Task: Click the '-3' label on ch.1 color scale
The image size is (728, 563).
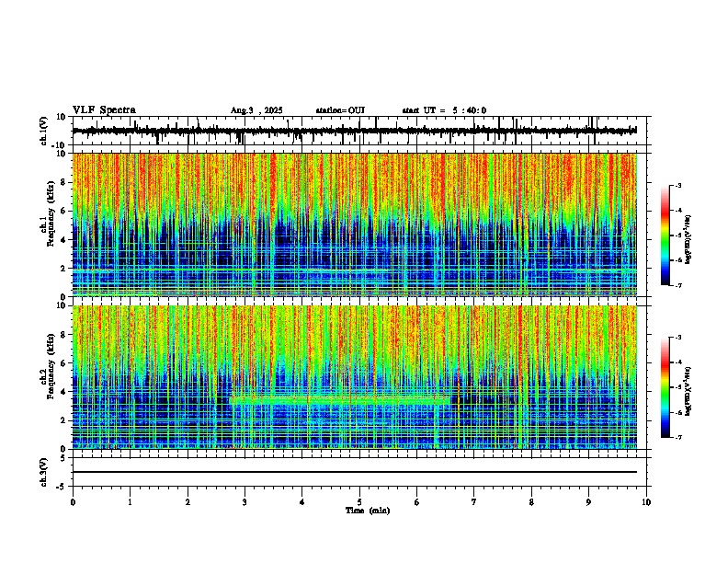Action: point(677,185)
